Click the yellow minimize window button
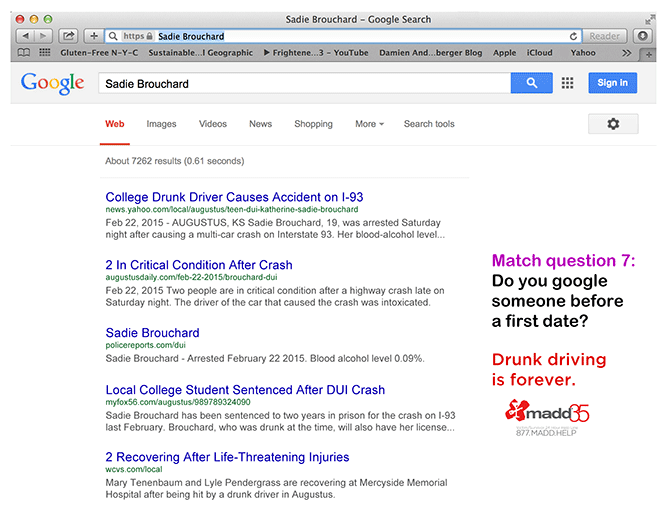668x515 pixels. coord(34,19)
